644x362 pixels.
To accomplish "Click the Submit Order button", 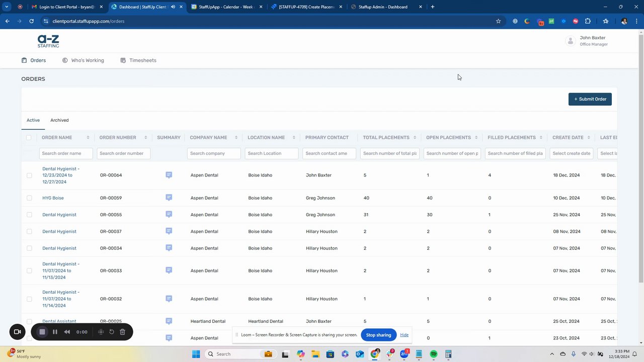I will [x=590, y=99].
